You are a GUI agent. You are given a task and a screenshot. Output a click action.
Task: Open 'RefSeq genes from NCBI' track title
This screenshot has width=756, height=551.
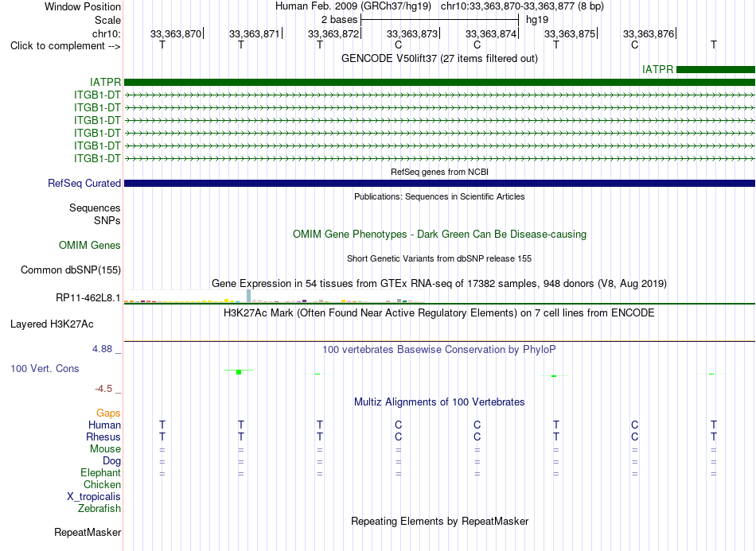pos(439,172)
